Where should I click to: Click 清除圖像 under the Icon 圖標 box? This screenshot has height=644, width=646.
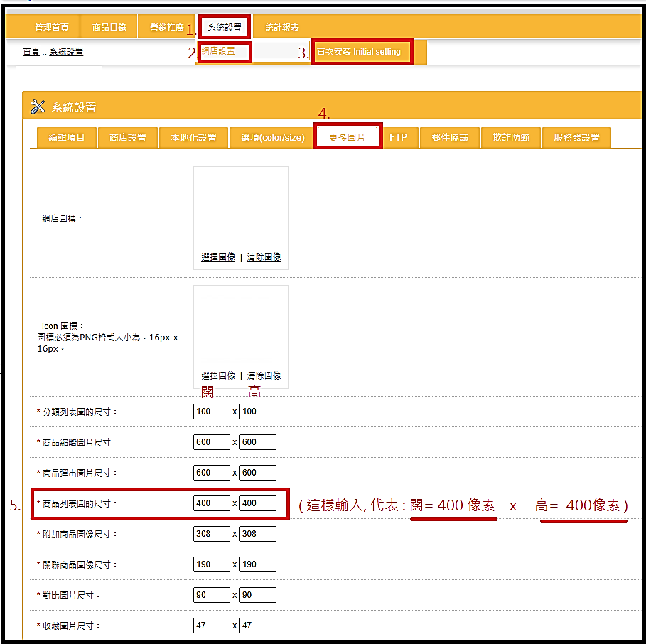tap(264, 376)
